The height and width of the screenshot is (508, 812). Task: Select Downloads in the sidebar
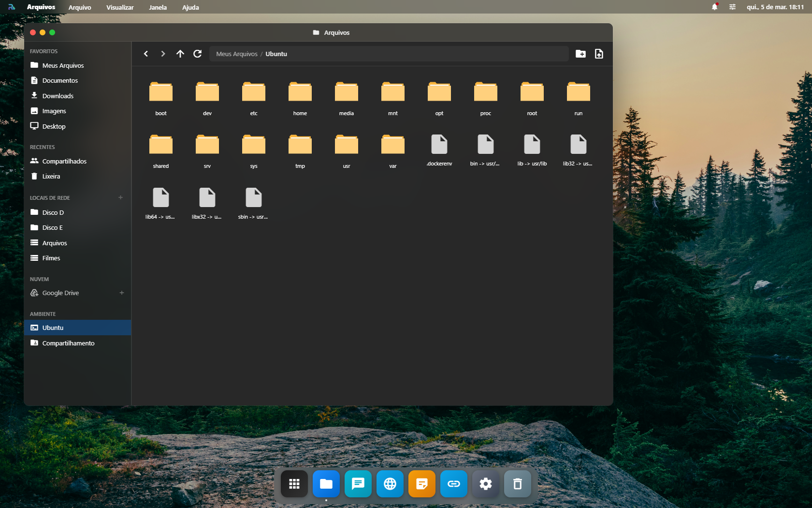click(58, 96)
